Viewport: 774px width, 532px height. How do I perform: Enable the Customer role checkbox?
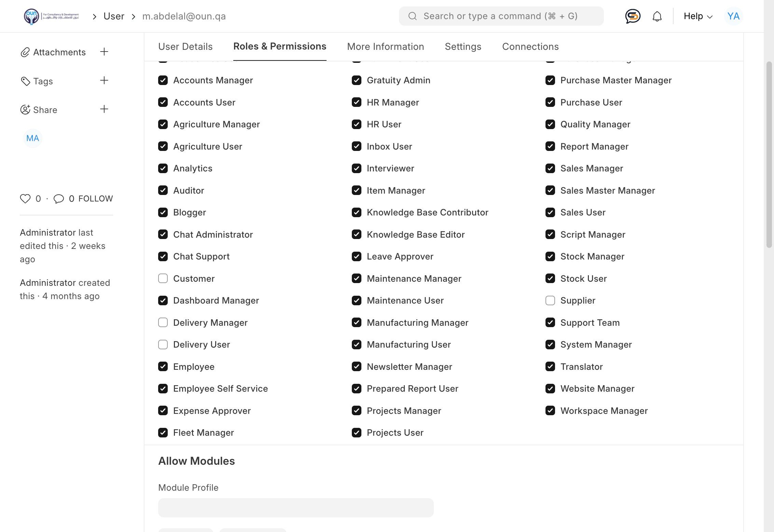click(163, 278)
